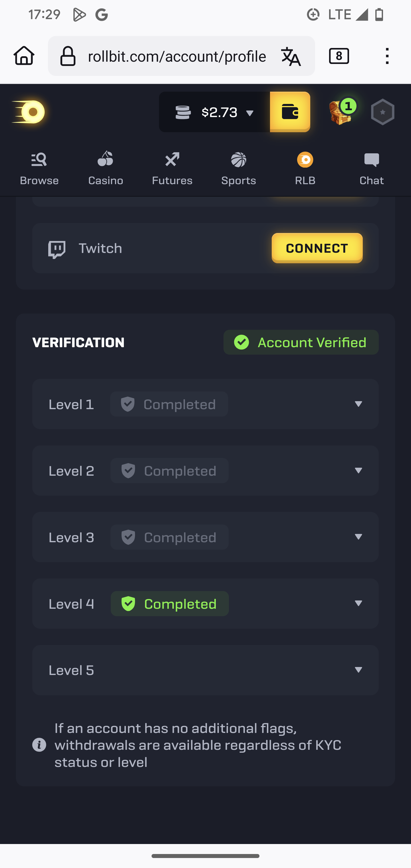Viewport: 411px width, 868px height.
Task: Tap the Account Verified badge
Action: [x=301, y=342]
